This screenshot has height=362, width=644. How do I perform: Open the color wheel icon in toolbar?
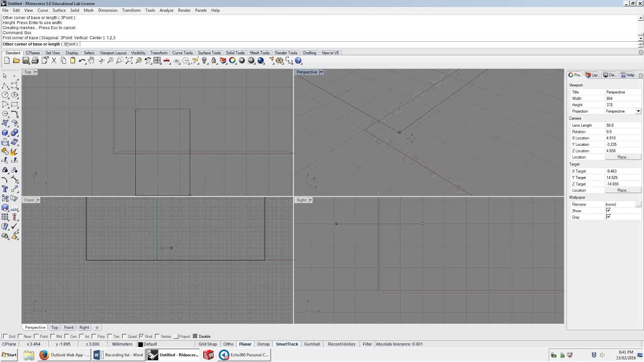tap(232, 61)
